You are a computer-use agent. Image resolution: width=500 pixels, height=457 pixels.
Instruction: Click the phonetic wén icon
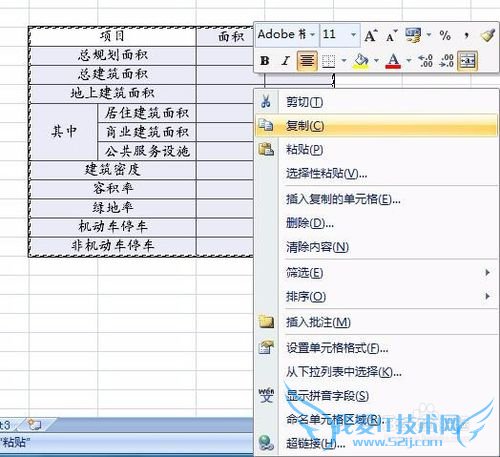(266, 395)
